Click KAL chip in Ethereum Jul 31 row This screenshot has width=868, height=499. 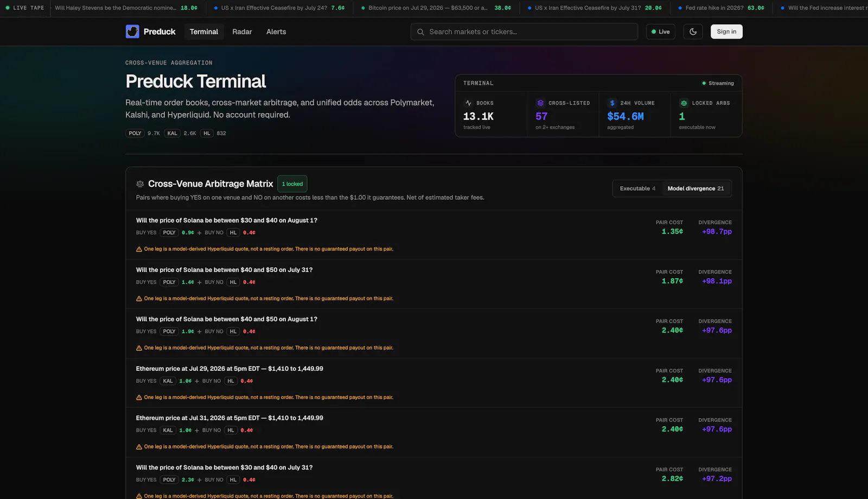click(168, 431)
